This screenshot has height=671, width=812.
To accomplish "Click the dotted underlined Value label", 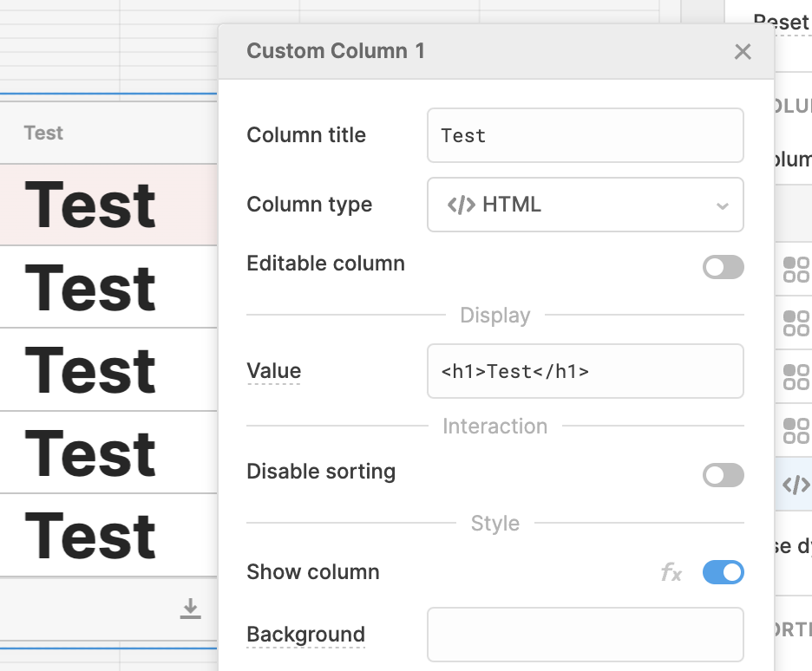I will [274, 370].
